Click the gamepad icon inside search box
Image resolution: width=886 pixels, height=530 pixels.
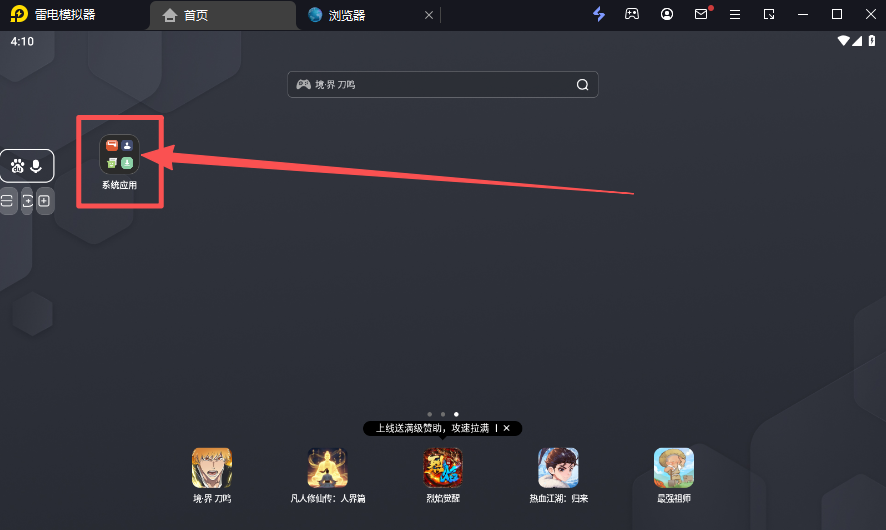coord(303,84)
